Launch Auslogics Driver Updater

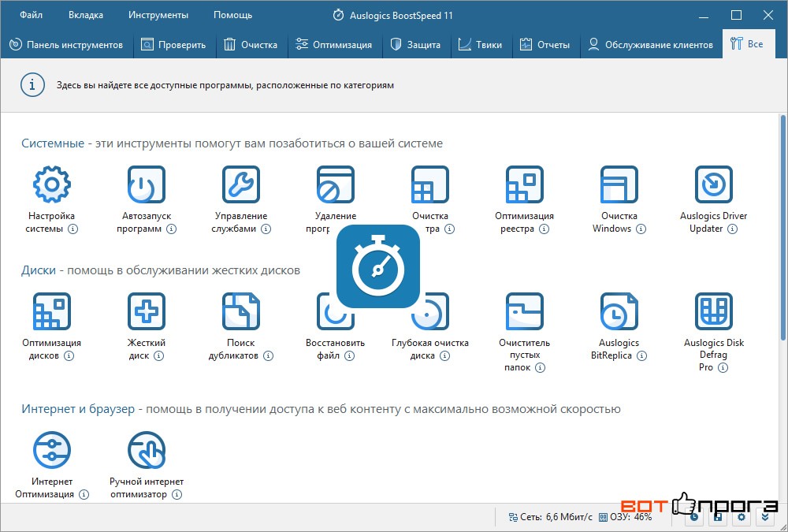click(714, 185)
